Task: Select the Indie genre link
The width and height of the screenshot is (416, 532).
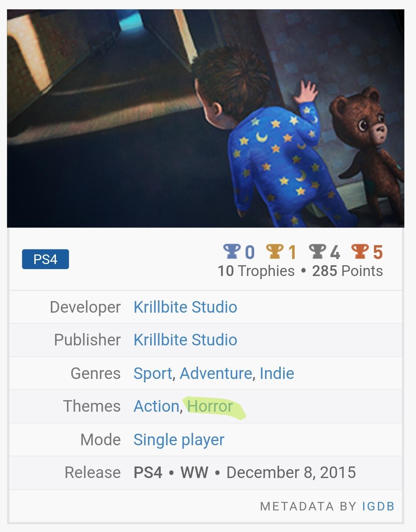Action: pos(277,374)
